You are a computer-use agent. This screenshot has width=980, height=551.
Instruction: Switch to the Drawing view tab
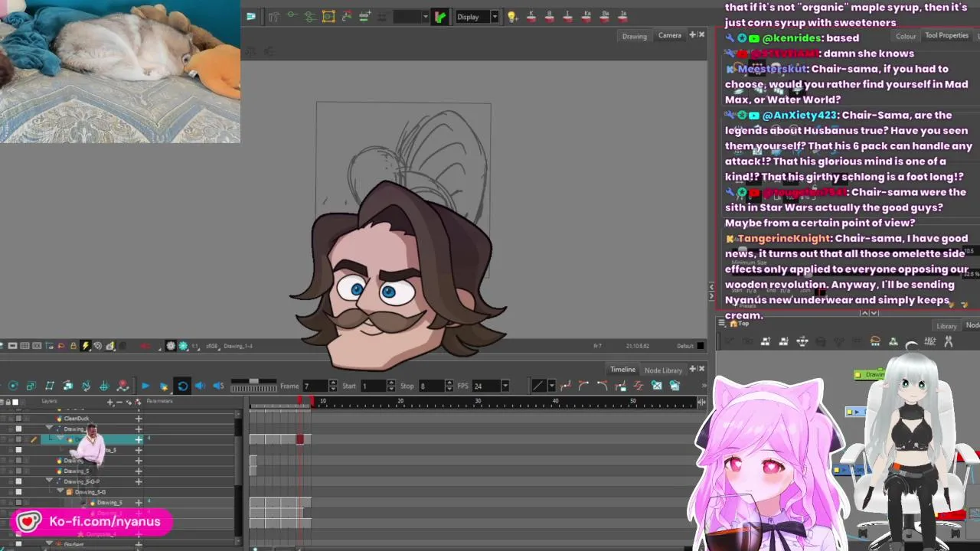pyautogui.click(x=634, y=36)
